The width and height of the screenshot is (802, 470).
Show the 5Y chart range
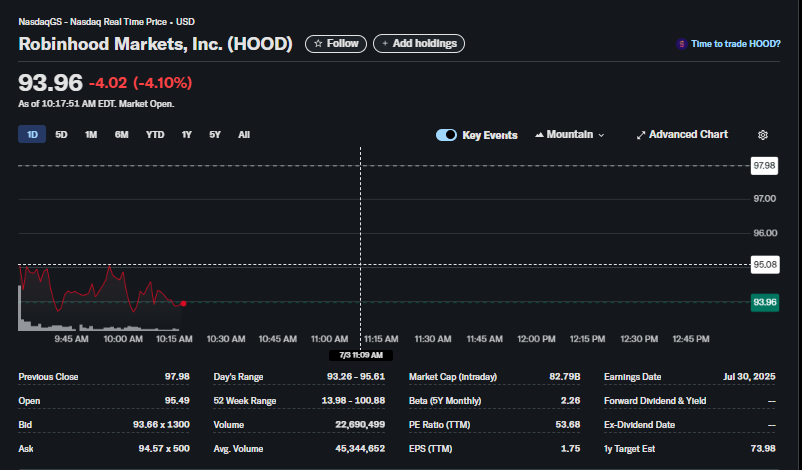pos(215,135)
